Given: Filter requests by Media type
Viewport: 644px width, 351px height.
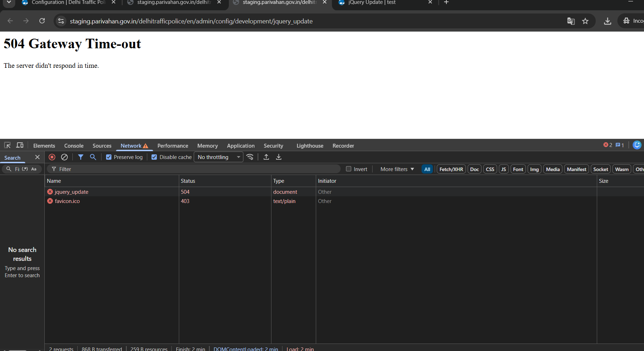Looking at the screenshot, I should click(553, 169).
